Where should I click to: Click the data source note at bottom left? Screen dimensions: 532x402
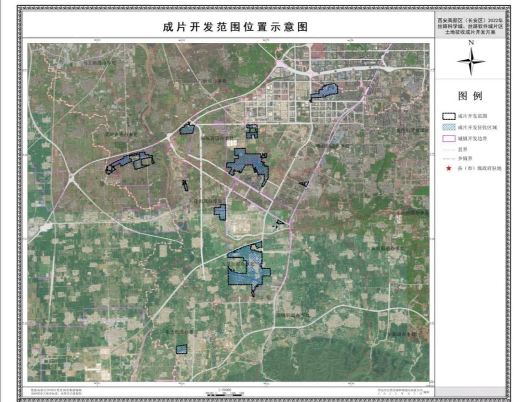56,391
